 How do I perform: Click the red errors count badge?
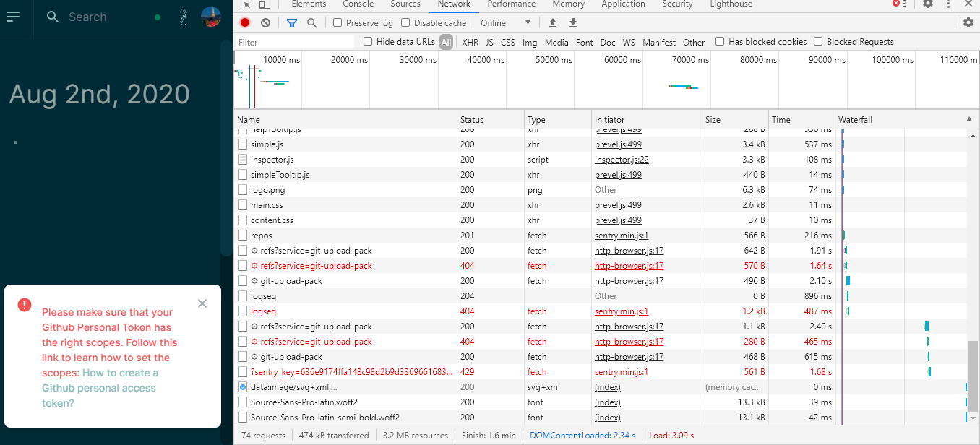click(900, 4)
